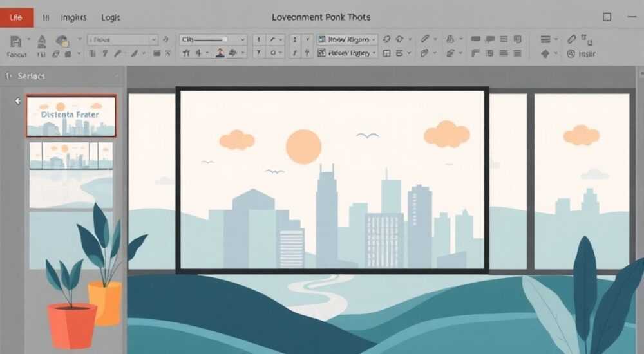Click the back arrow beside the first thumbnail

click(17, 101)
